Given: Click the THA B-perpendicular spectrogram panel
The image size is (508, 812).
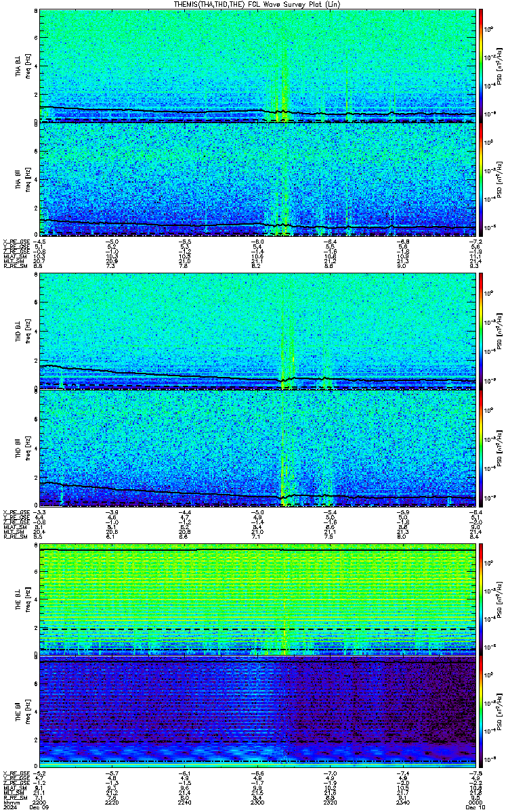Looking at the screenshot, I should (x=257, y=66).
